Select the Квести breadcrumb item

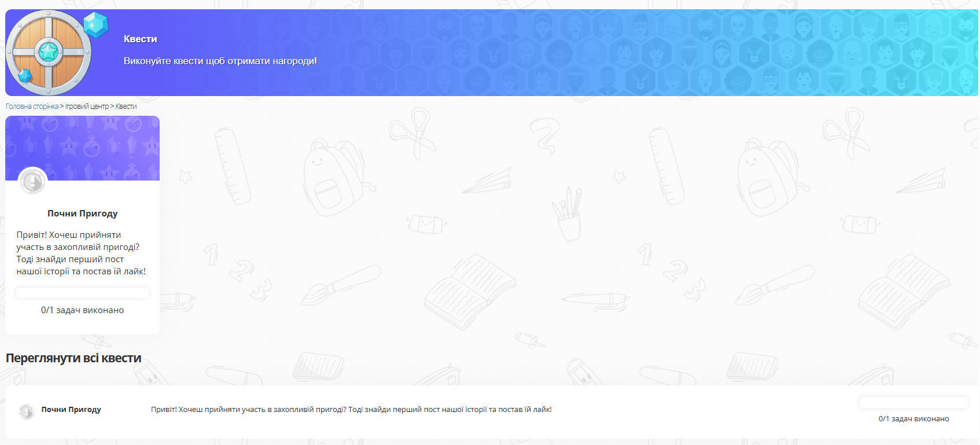point(126,106)
